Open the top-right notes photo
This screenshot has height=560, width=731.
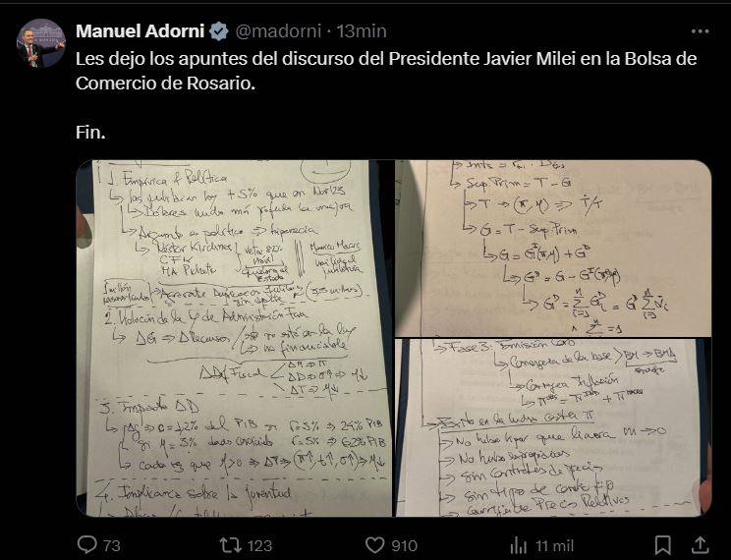click(552, 248)
